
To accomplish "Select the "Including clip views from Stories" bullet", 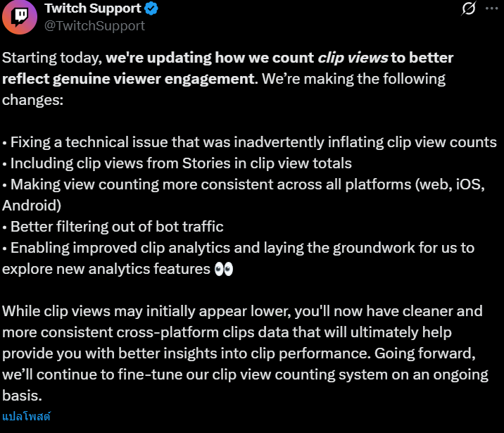I will coord(177,163).
